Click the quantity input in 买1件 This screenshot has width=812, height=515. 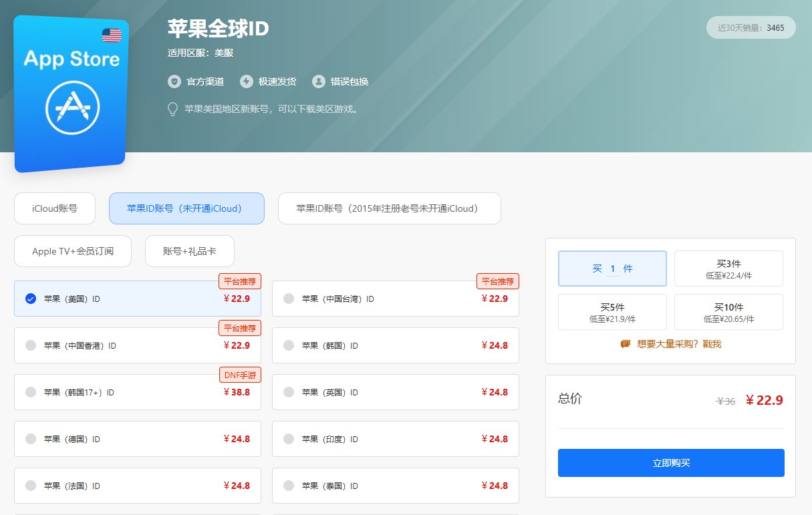[x=613, y=269]
